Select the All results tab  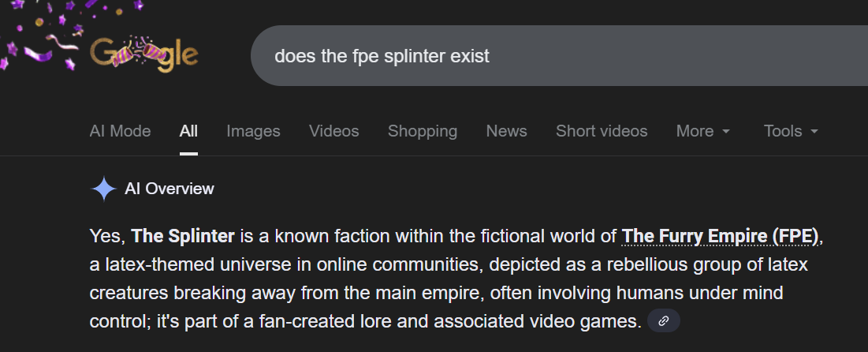click(188, 131)
